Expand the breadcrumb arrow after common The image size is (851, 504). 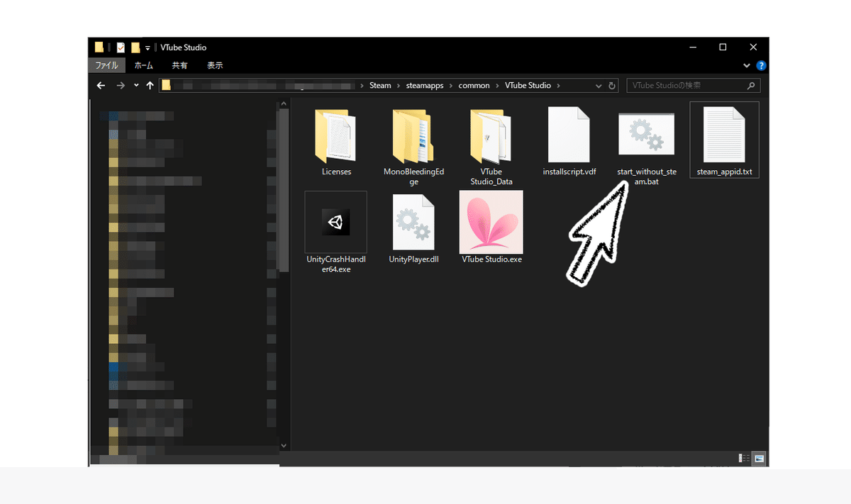pyautogui.click(x=497, y=85)
